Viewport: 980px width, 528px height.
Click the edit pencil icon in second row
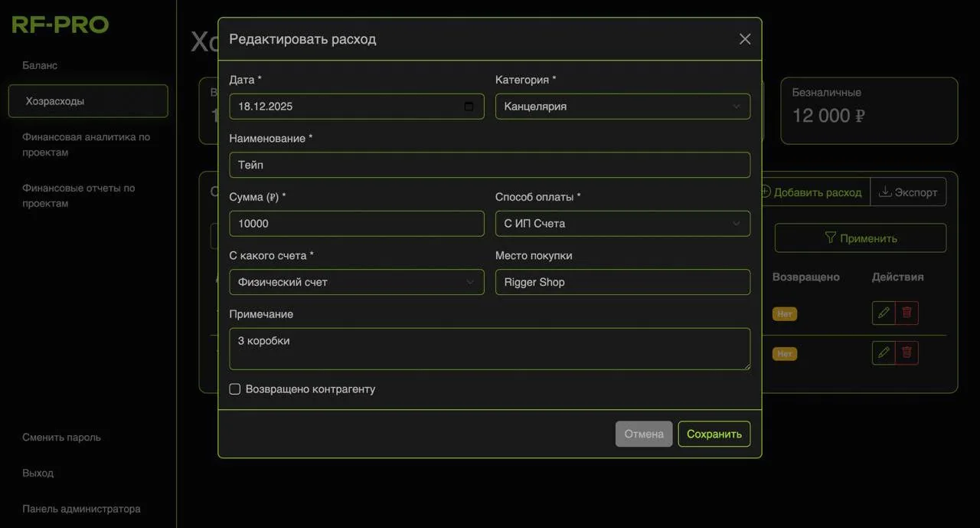point(884,353)
